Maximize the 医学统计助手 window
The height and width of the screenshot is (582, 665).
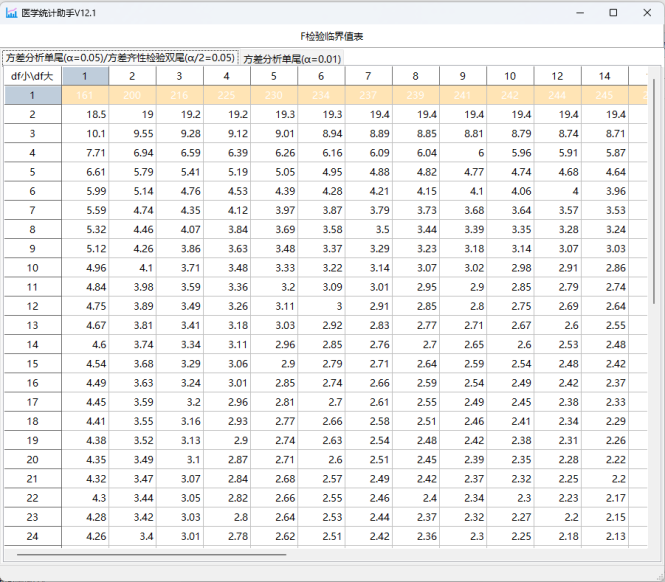[x=613, y=13]
